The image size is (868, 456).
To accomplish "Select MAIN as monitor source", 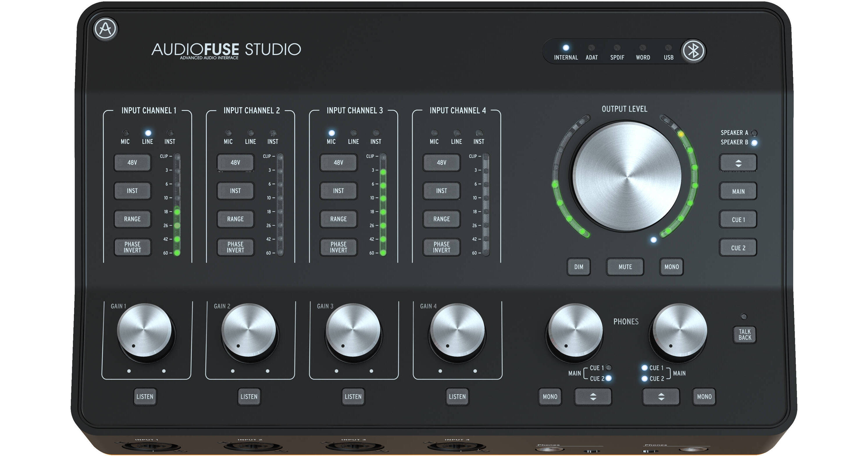I will 738,191.
